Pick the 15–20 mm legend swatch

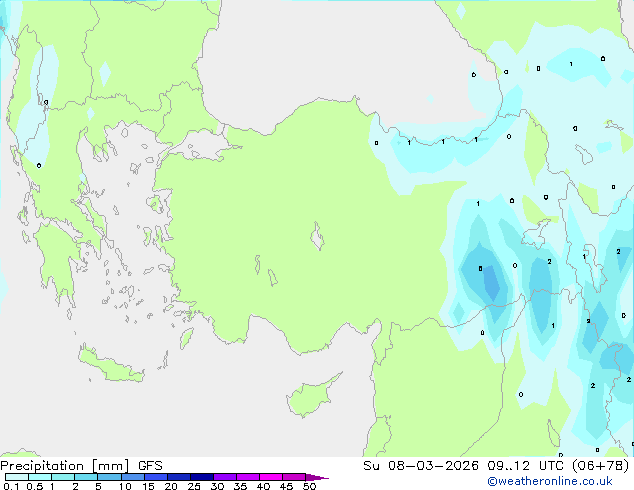point(156,477)
